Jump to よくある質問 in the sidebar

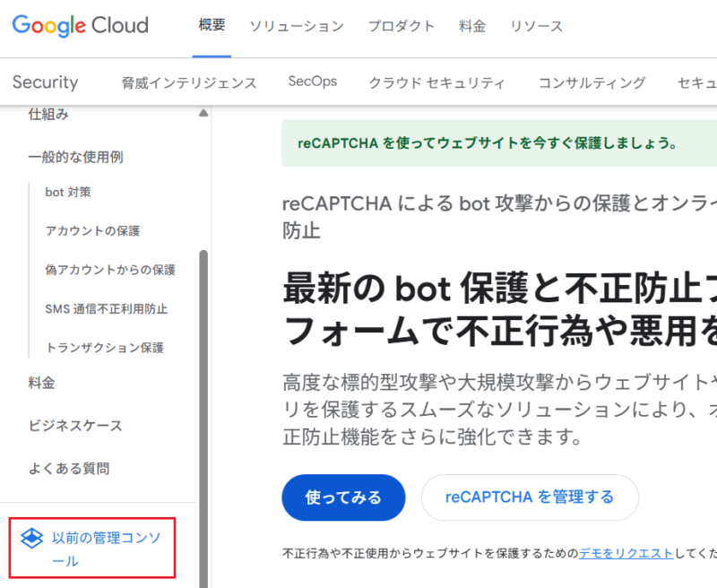tap(69, 469)
